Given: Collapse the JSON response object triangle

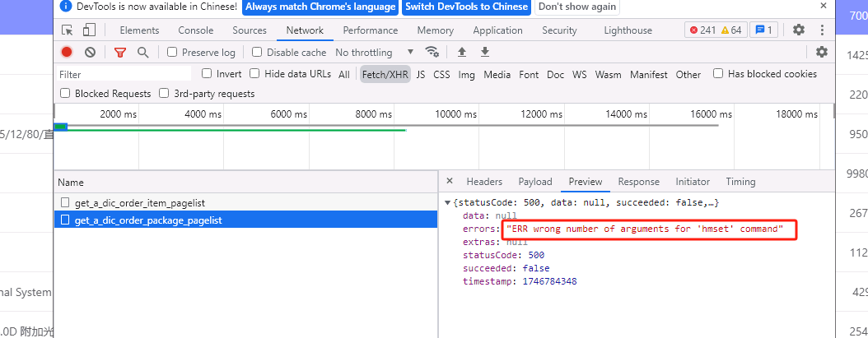Looking at the screenshot, I should pyautogui.click(x=447, y=202).
